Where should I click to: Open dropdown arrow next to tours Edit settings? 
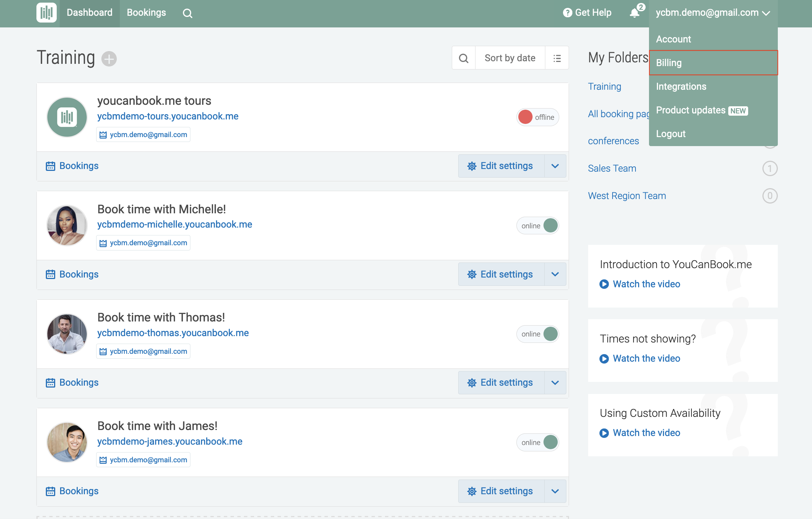point(555,166)
